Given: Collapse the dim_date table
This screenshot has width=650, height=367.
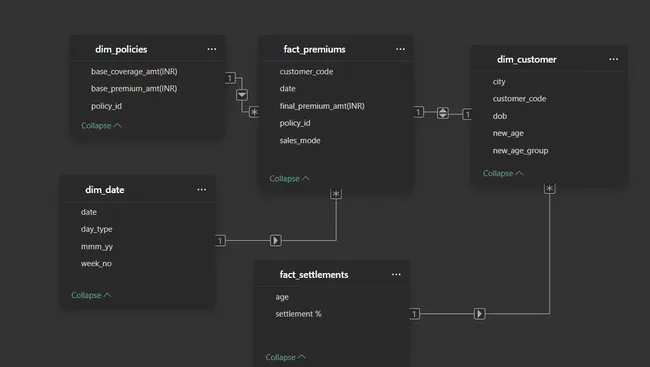Looking at the screenshot, I should pos(91,295).
